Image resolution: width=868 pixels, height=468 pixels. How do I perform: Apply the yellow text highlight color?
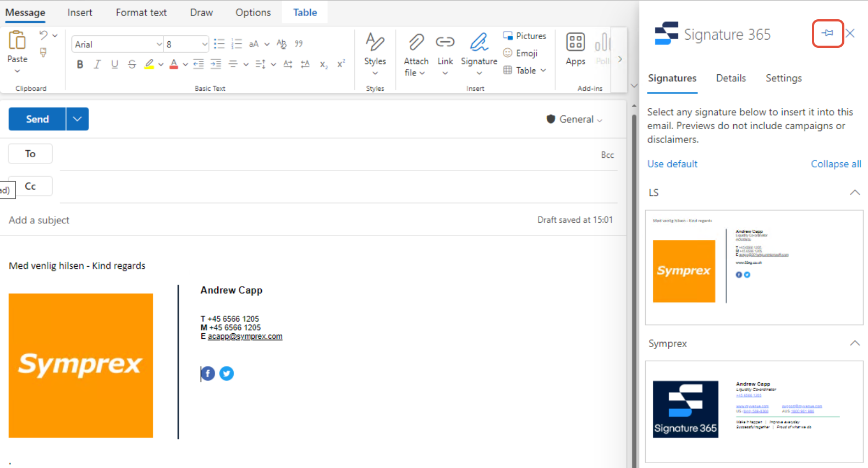(x=149, y=64)
